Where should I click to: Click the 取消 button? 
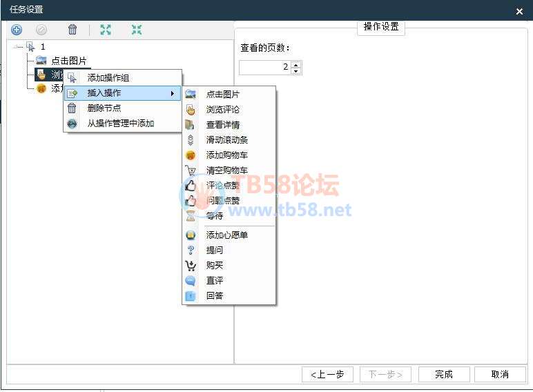pyautogui.click(x=500, y=374)
